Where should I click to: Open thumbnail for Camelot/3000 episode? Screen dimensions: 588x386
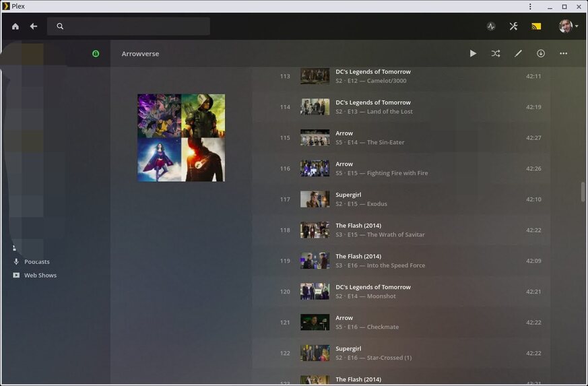[x=315, y=76]
